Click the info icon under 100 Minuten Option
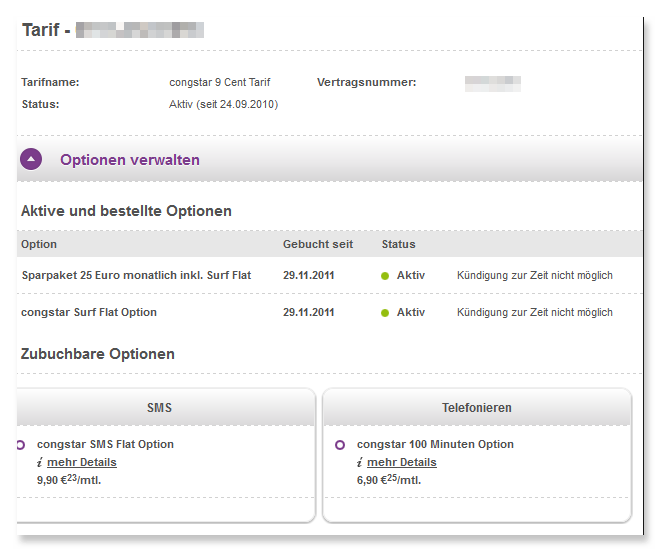Viewport: 661px width, 552px height. [360, 463]
